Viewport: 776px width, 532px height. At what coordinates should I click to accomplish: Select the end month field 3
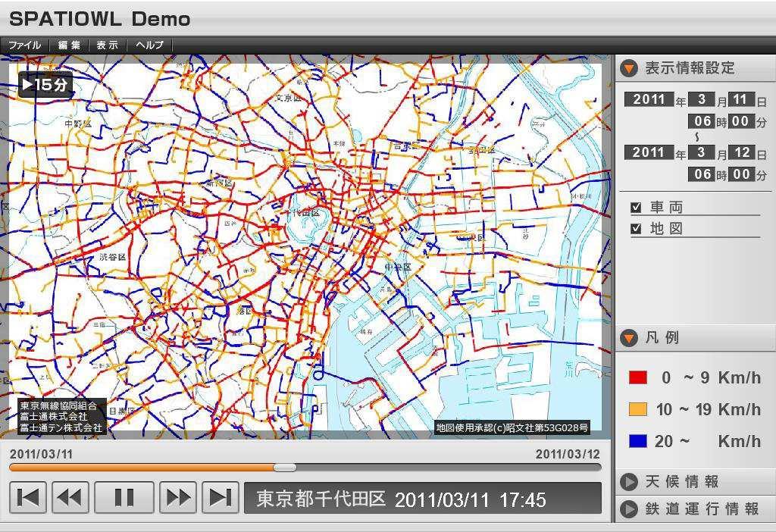(x=701, y=152)
